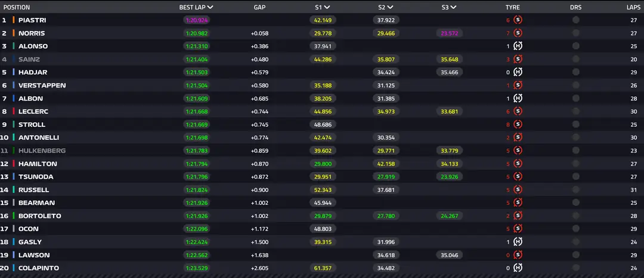Image resolution: width=644 pixels, height=278 pixels.
Task: Click Leclerc's S3 time 33.681
Action: tap(449, 111)
